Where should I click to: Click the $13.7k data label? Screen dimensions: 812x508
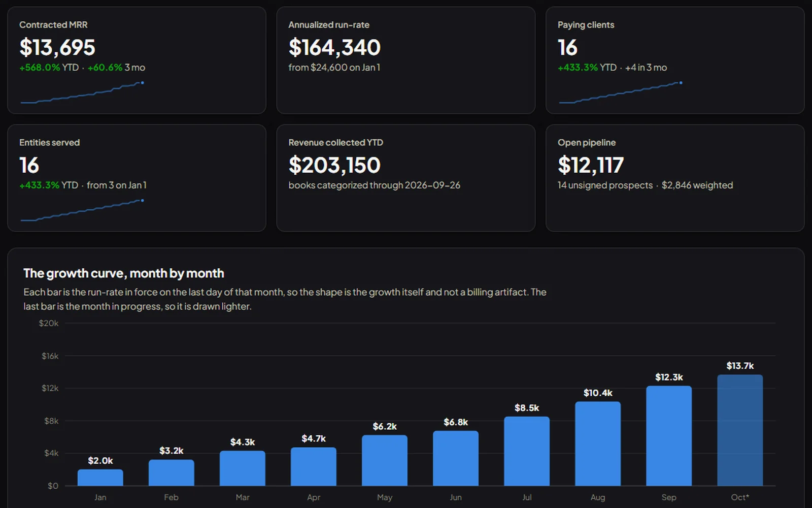[x=740, y=366]
